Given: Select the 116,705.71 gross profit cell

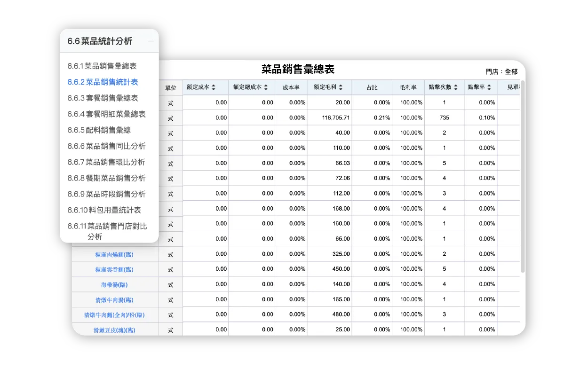Looking at the screenshot, I should (x=329, y=118).
